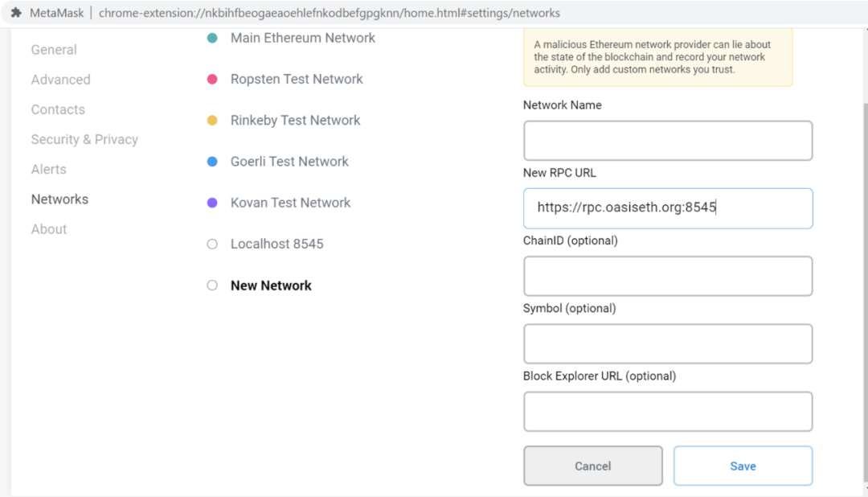Switch to the Alerts settings tab
Image resolution: width=868 pixels, height=497 pixels.
pyautogui.click(x=49, y=170)
